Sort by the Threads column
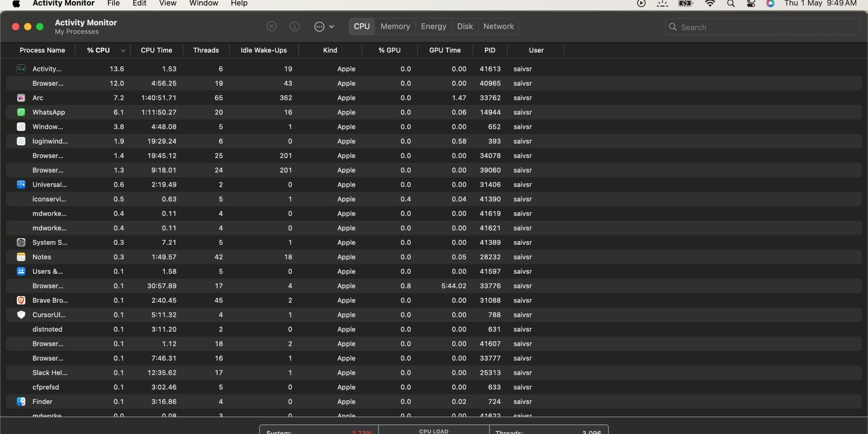868x434 pixels. click(x=206, y=50)
